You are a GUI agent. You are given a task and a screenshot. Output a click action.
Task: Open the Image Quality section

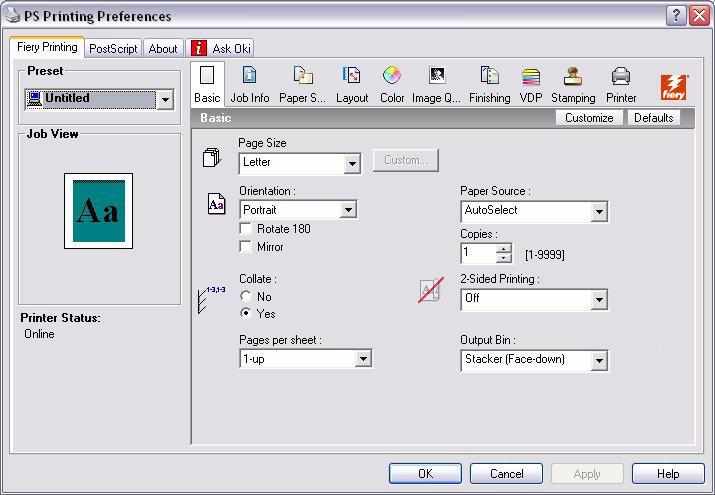(436, 84)
